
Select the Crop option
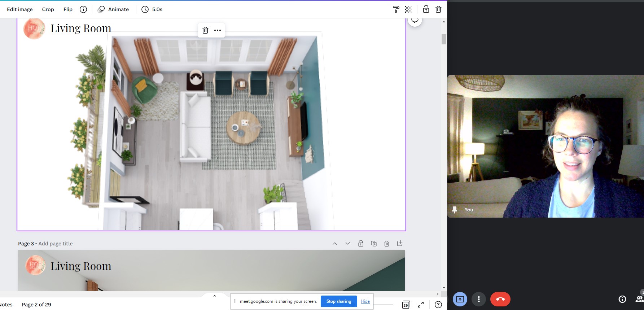[48, 9]
